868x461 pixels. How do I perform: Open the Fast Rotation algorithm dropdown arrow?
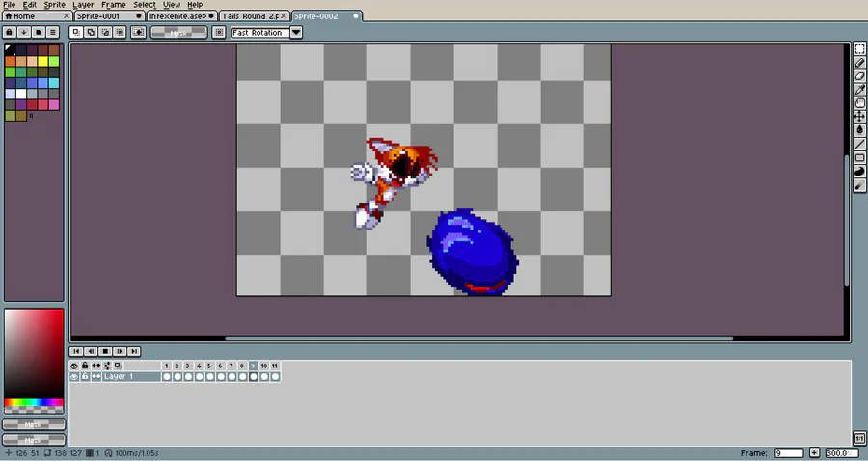pos(296,32)
